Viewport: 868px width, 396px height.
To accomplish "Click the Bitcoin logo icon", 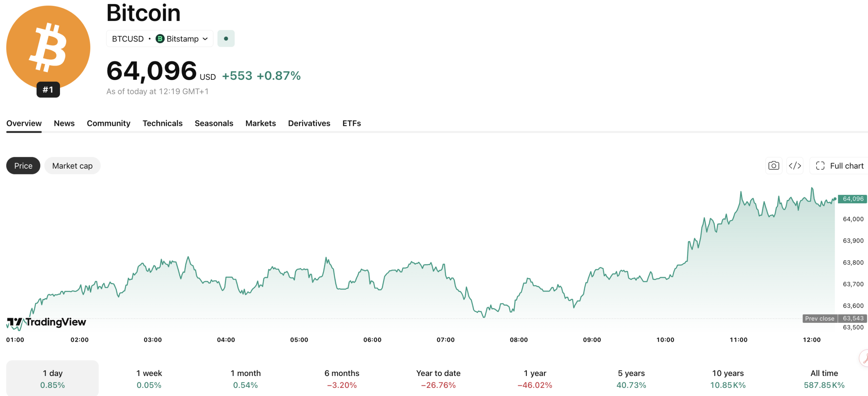I will (48, 48).
